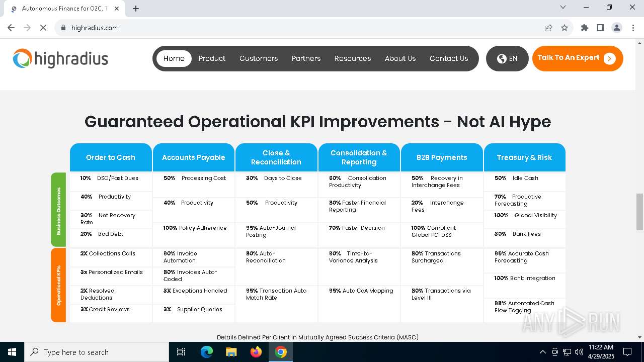This screenshot has width=644, height=362.
Task: Launch Microsoft Edge from the taskbar
Action: (207, 352)
